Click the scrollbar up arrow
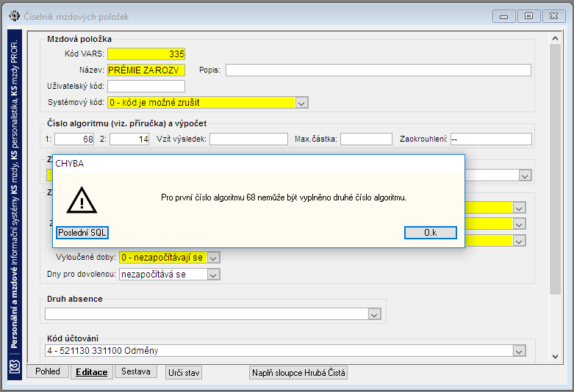Viewport: 574px width, 392px height. coord(555,38)
